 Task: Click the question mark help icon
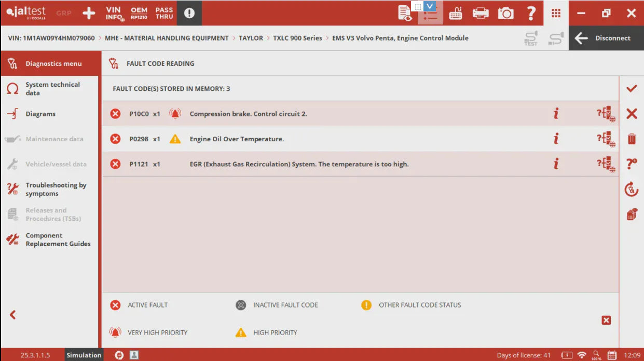pos(530,14)
